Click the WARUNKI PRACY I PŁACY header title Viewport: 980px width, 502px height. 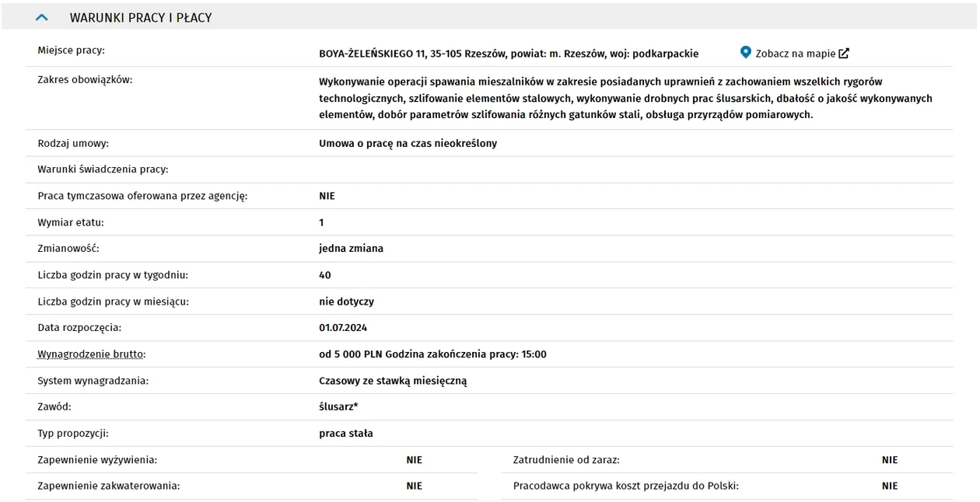[x=141, y=17]
